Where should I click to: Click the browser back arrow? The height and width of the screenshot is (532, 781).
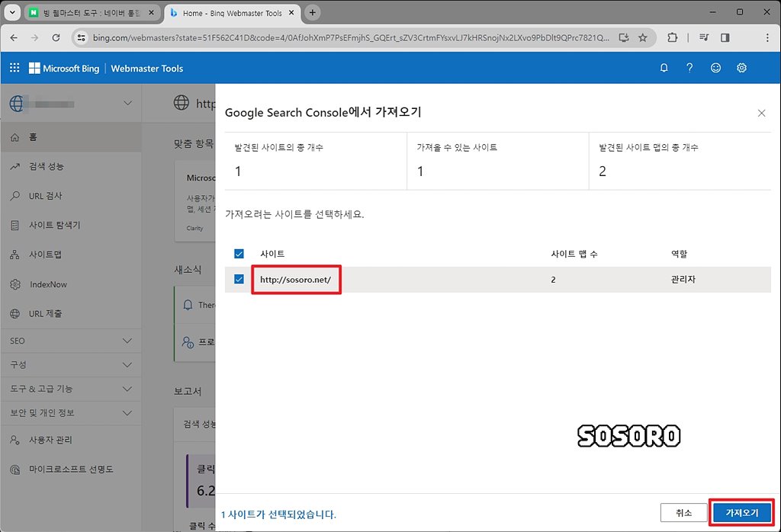[14, 37]
